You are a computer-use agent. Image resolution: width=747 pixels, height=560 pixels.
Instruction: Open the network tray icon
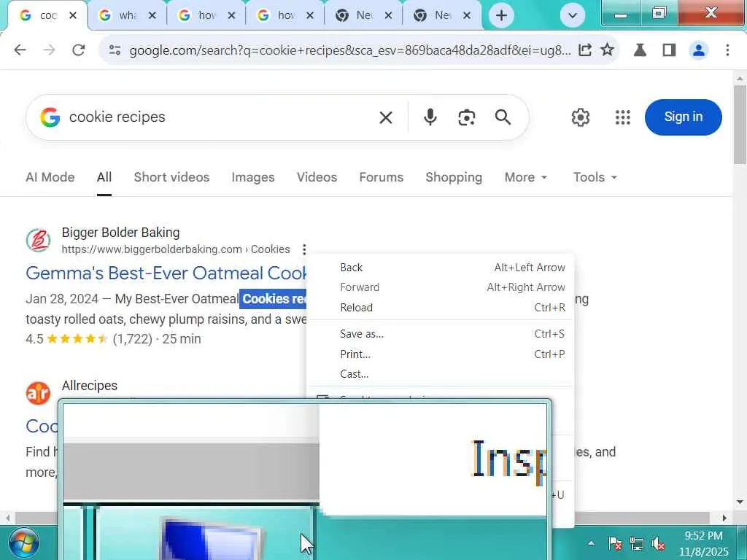coord(636,543)
